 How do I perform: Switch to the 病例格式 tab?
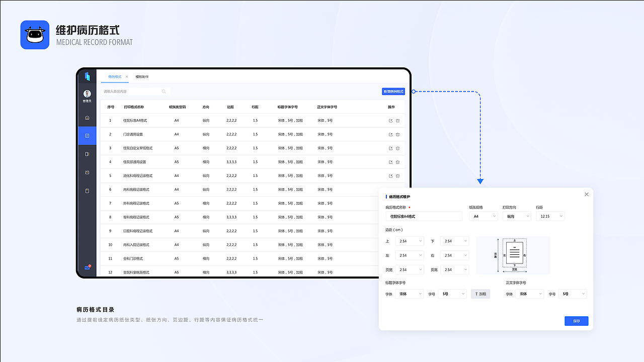point(115,76)
